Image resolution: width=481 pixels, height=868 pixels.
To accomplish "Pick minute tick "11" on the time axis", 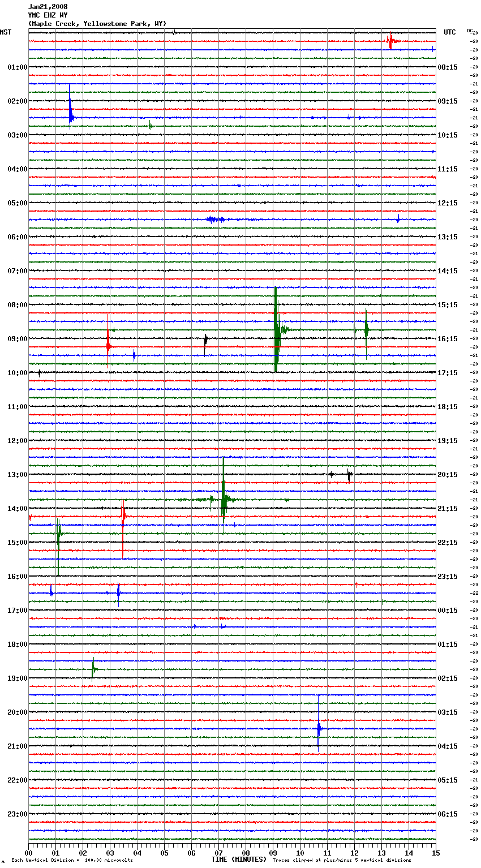I will [x=327, y=853].
